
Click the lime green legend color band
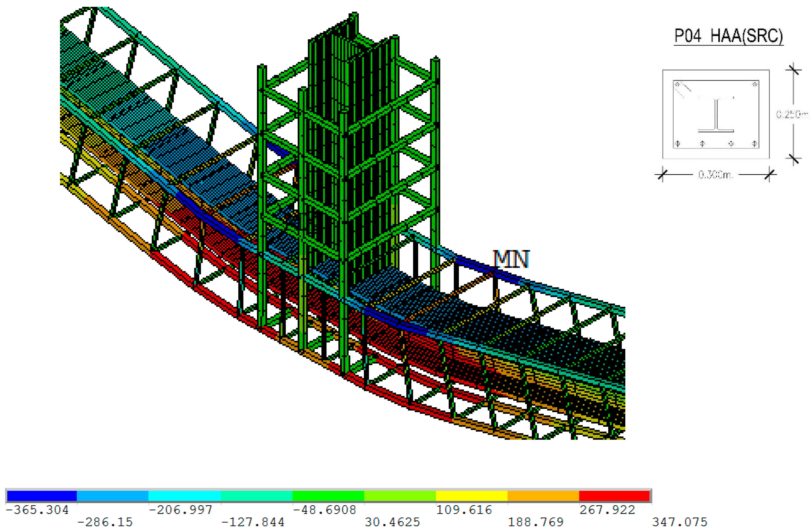tap(400, 495)
